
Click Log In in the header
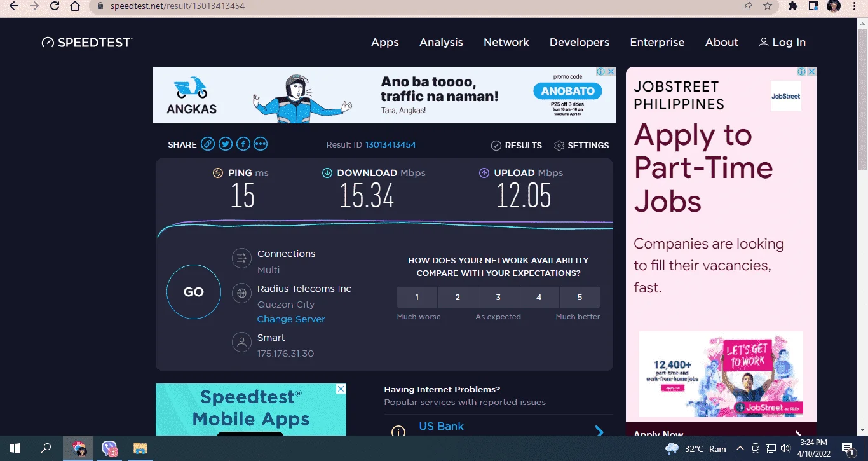(782, 43)
